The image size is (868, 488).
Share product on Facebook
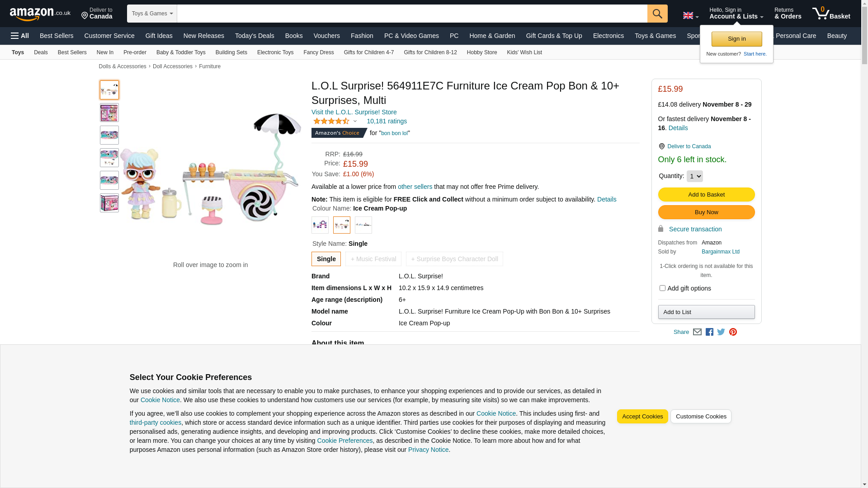[x=709, y=332]
